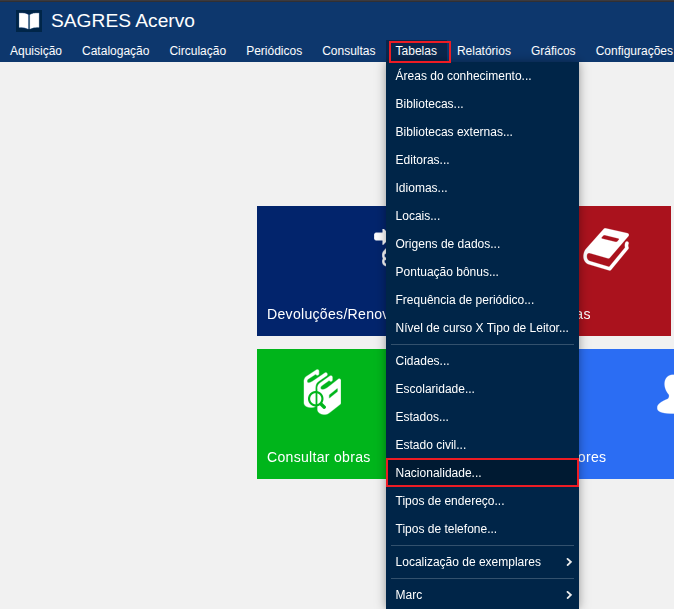The image size is (674, 609).
Task: Open Estados... menu entry
Action: click(482, 416)
